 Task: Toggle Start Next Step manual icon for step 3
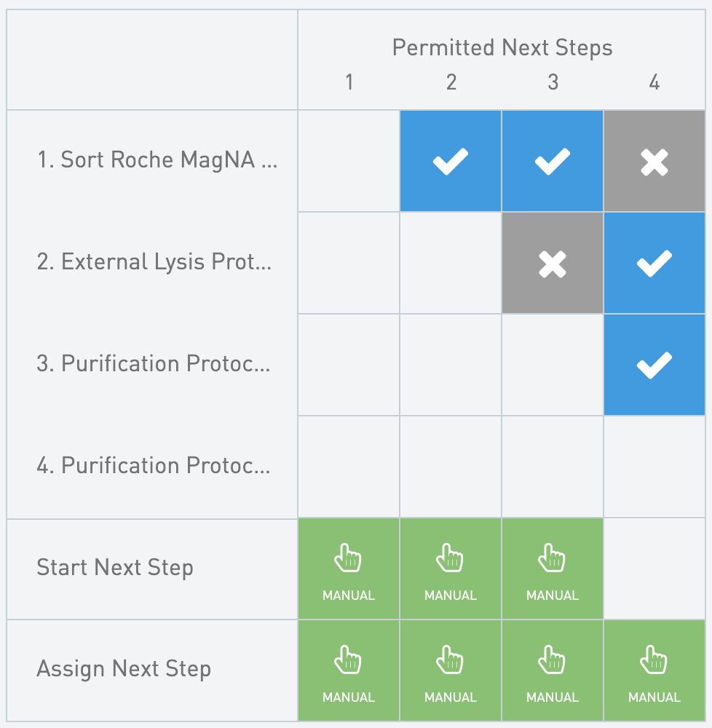click(553, 569)
